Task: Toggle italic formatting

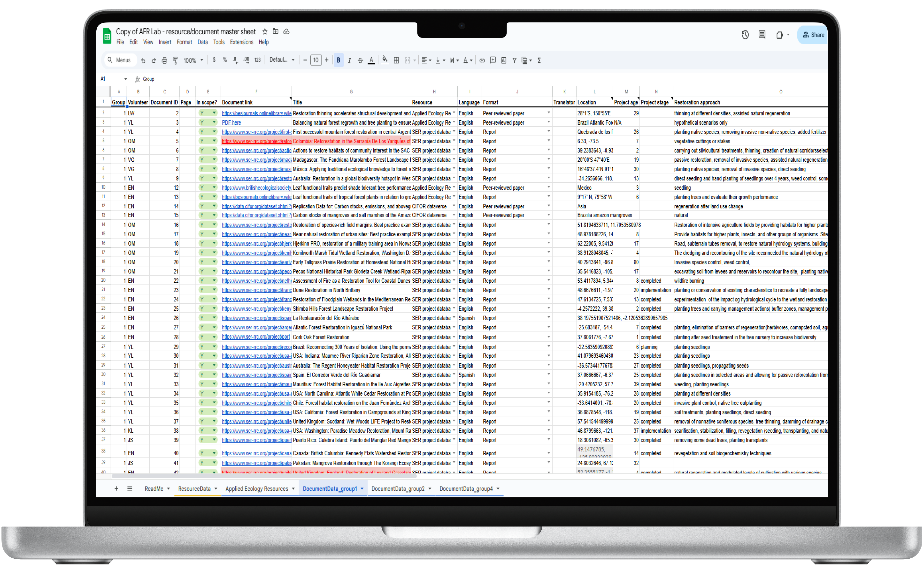Action: click(x=349, y=60)
